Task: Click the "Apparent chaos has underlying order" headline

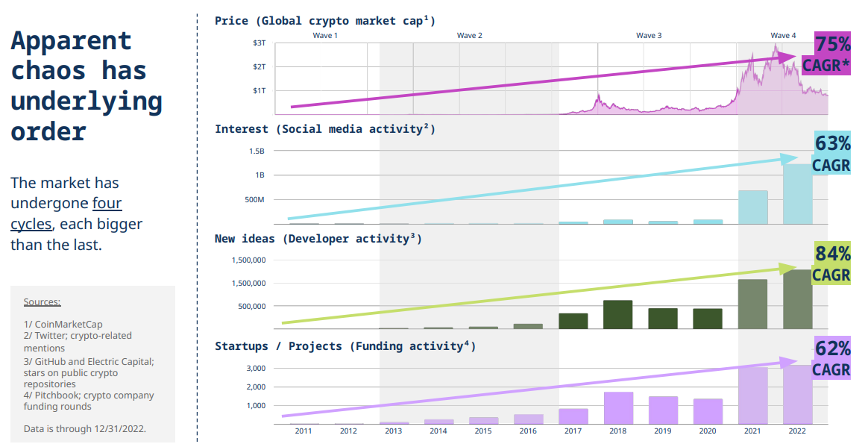Action: (86, 86)
